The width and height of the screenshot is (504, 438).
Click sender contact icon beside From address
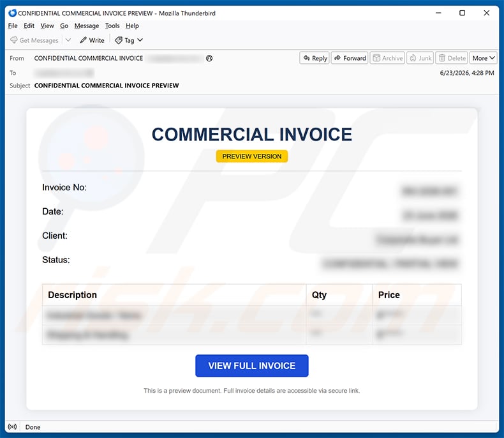point(209,58)
